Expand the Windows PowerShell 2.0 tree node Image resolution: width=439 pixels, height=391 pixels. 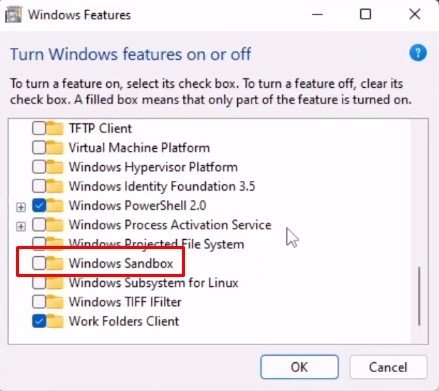click(x=21, y=207)
